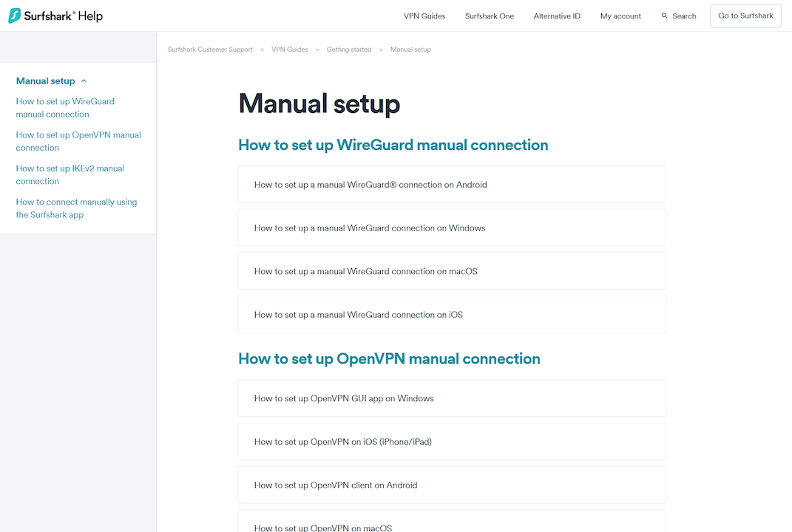Open WireGuard on Android setup article
The height and width of the screenshot is (532, 792).
(370, 185)
